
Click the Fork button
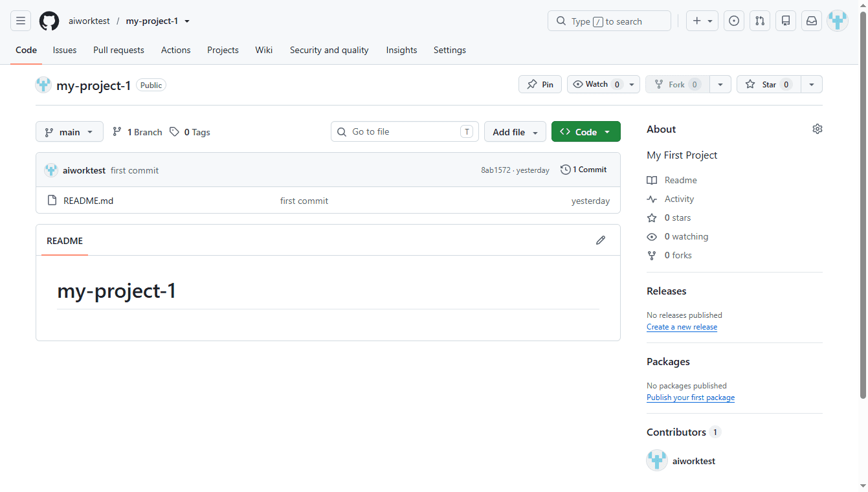(678, 84)
